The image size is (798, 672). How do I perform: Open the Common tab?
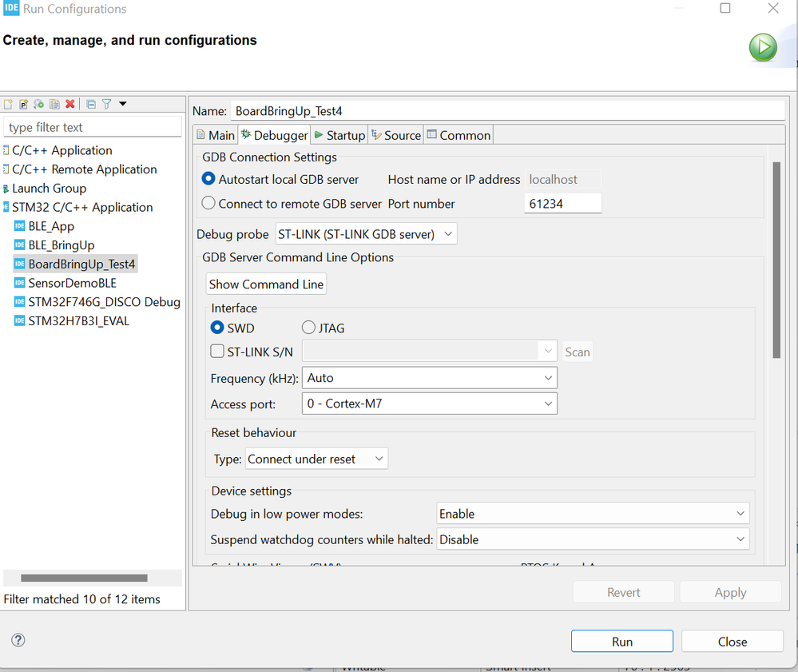(459, 135)
